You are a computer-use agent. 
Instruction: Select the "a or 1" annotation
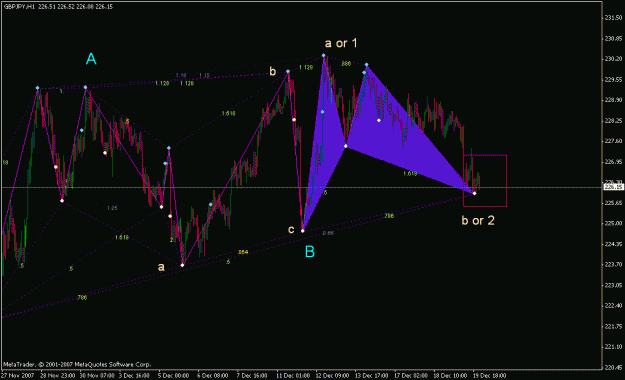(341, 43)
